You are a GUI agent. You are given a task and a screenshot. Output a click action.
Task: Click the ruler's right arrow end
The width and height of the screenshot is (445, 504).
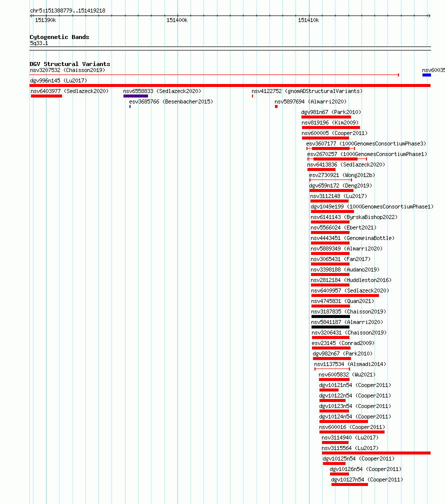pos(429,16)
